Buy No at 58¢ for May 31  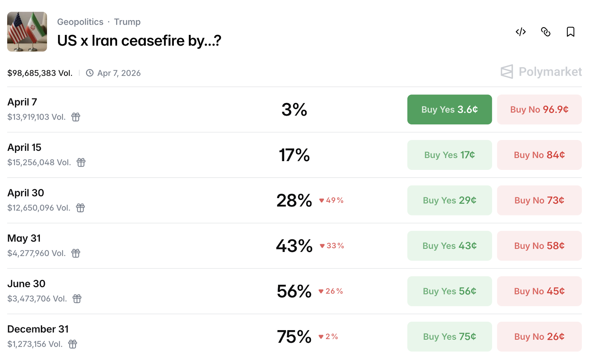click(x=539, y=246)
